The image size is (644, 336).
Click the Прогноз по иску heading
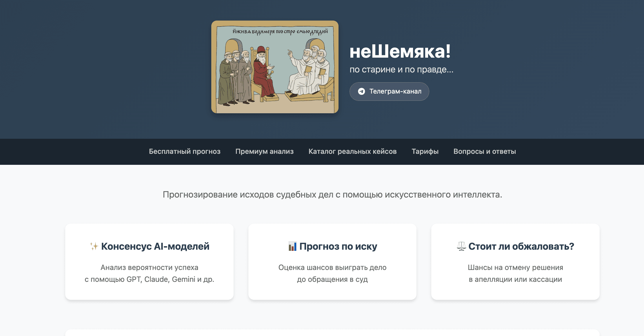coord(338,246)
